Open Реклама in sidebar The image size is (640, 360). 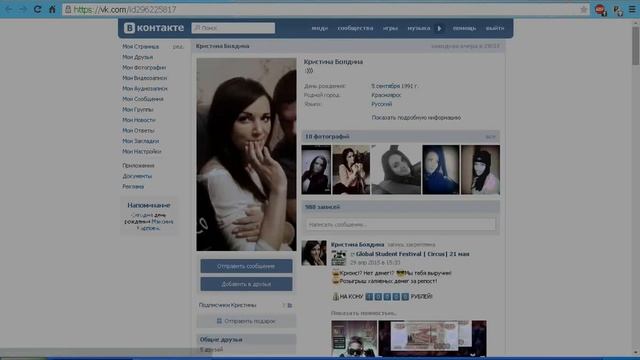tap(133, 187)
